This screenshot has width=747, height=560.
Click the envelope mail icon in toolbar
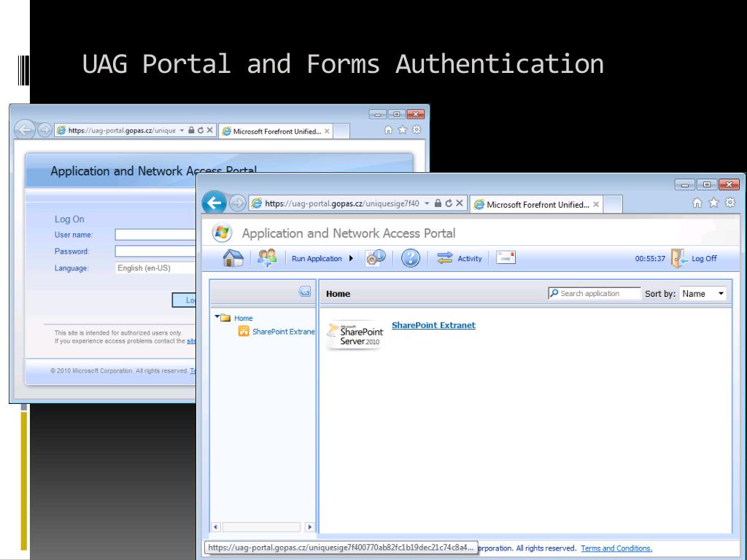coord(506,257)
